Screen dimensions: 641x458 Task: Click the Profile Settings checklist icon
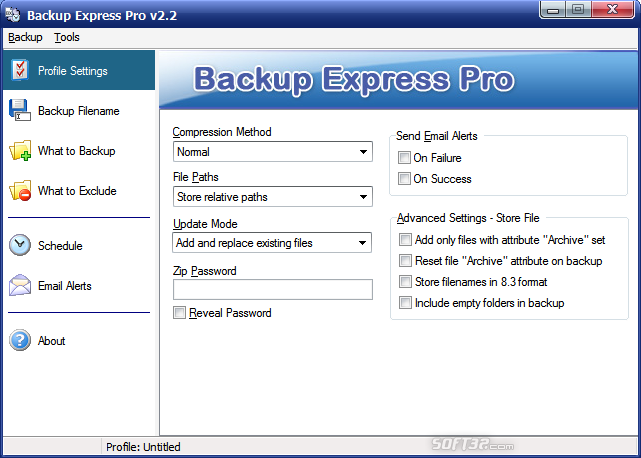coord(20,70)
